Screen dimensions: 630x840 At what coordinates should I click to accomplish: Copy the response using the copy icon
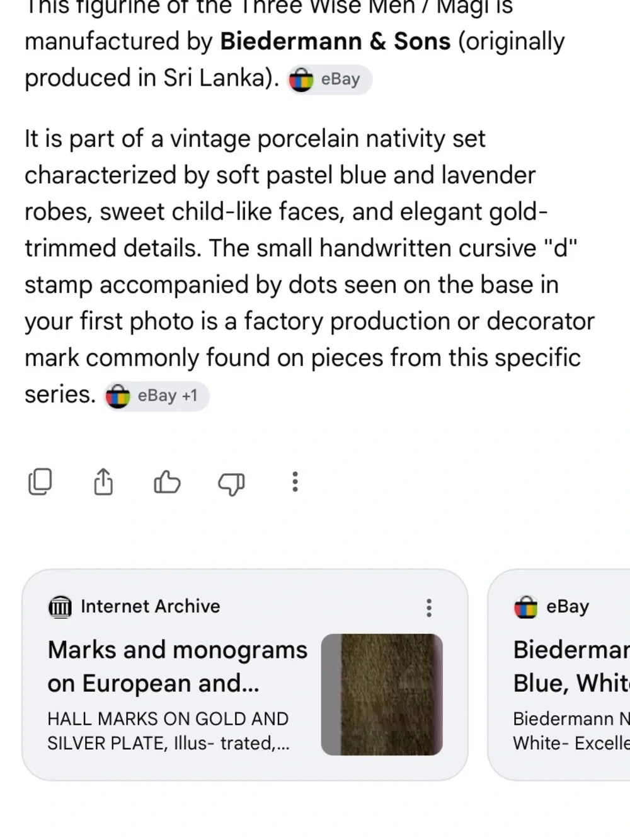(x=40, y=482)
